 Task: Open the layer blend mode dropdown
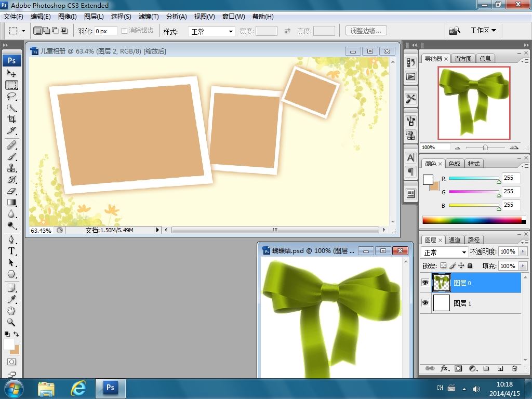point(444,252)
